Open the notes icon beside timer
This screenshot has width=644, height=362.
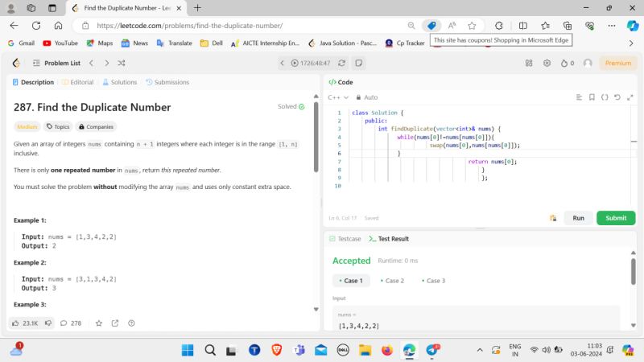tap(358, 63)
